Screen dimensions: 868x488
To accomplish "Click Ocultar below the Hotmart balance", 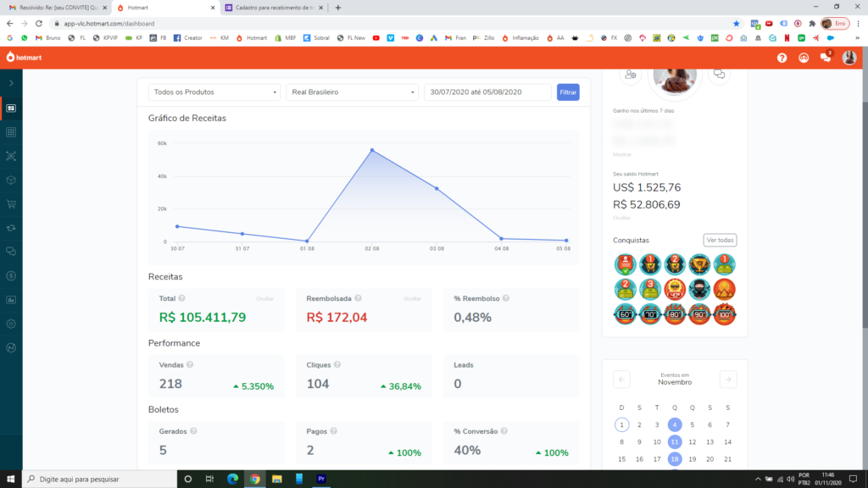I will pos(621,218).
